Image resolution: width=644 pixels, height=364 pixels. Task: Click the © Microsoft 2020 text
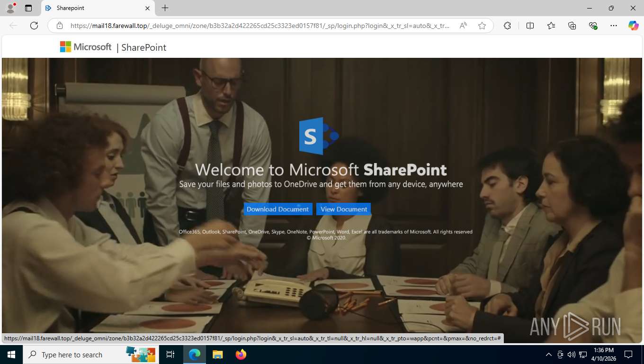(326, 238)
